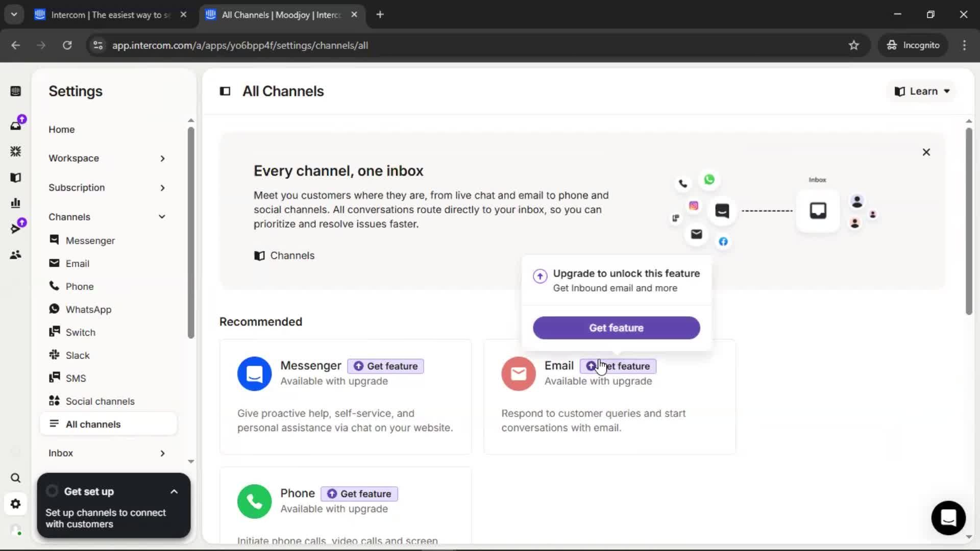Open the Intercom chat launcher bubble

[948, 518]
